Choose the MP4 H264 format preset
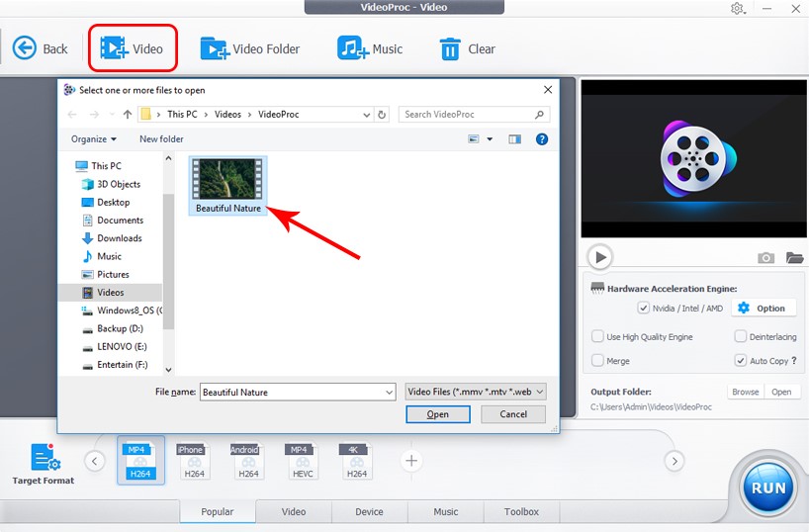The height and width of the screenshot is (532, 809). [140, 460]
